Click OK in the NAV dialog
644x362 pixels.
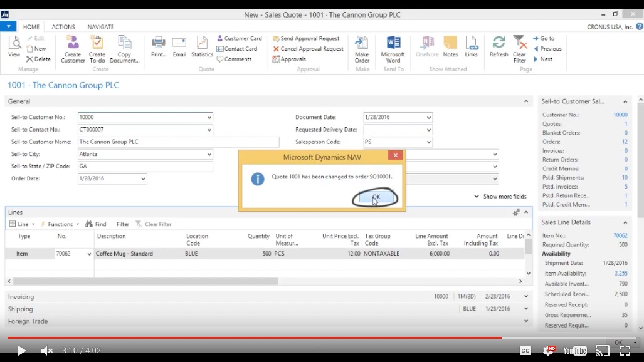[376, 197]
